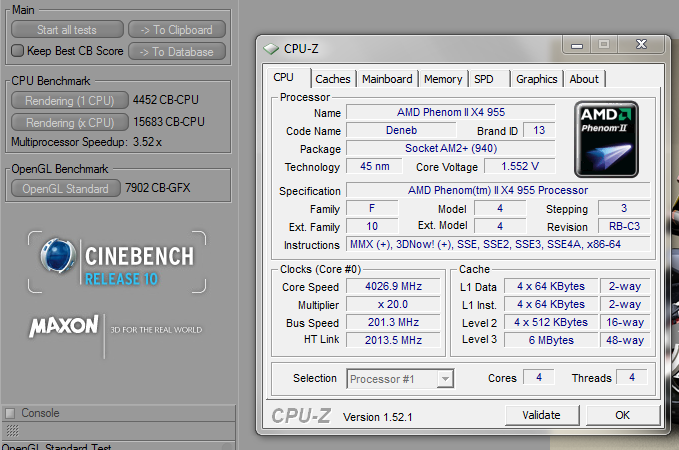Copy results with To Clipboard button
The image size is (679, 450).
click(177, 29)
